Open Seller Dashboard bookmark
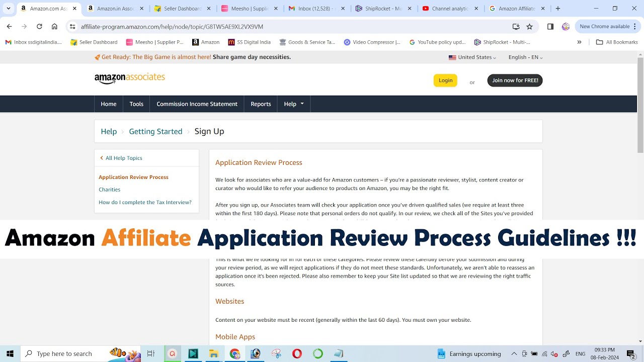The width and height of the screenshot is (644, 362). [x=94, y=42]
